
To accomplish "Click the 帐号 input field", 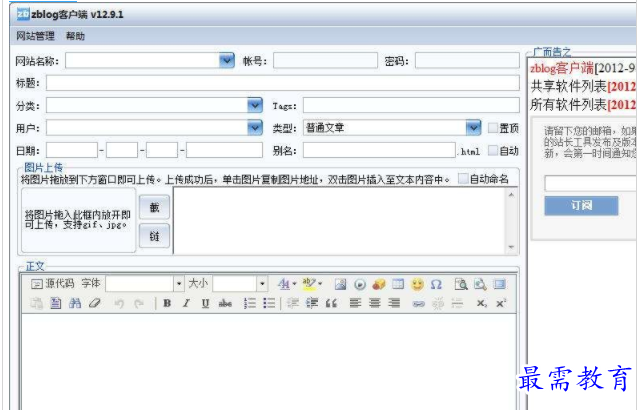I will pos(325,60).
